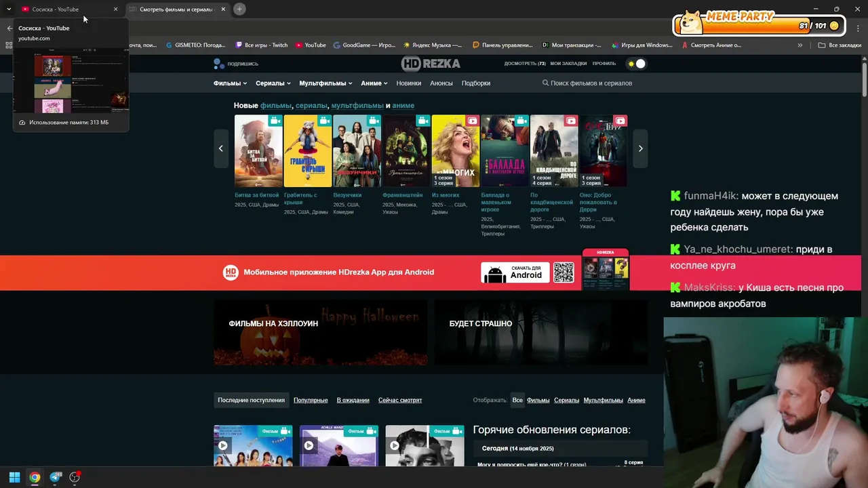This screenshot has height=488, width=868.
Task: Click the Android download button
Action: tap(515, 272)
